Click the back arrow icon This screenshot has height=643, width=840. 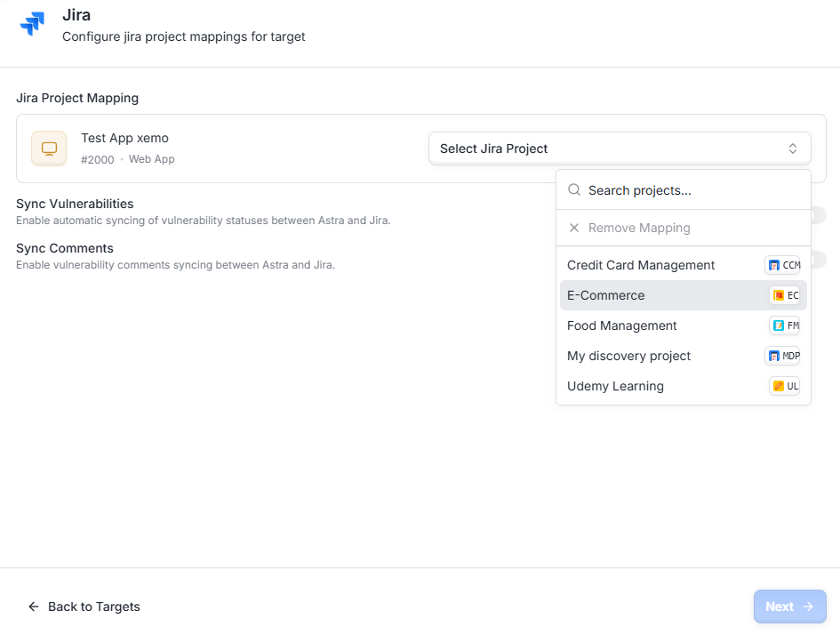tap(34, 607)
